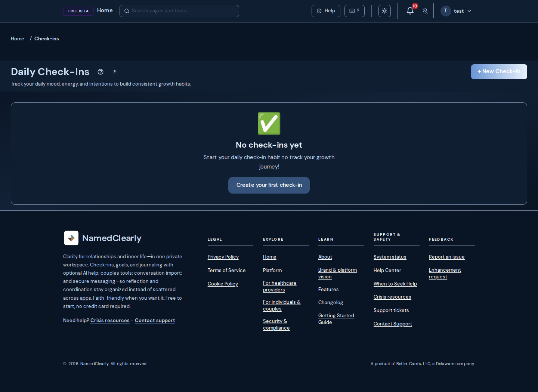Image resolution: width=538 pixels, height=392 pixels.
Task: Toggle the muted notifications bell icon
Action: point(425,11)
